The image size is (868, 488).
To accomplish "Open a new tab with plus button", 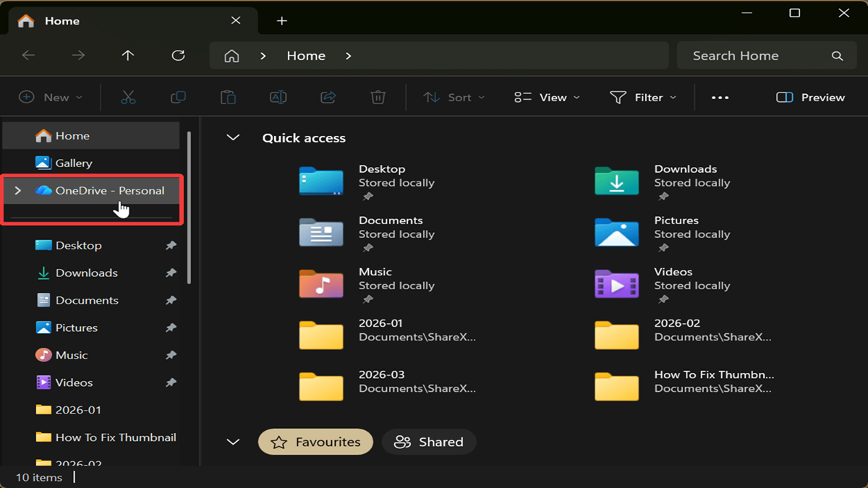I will pos(282,21).
